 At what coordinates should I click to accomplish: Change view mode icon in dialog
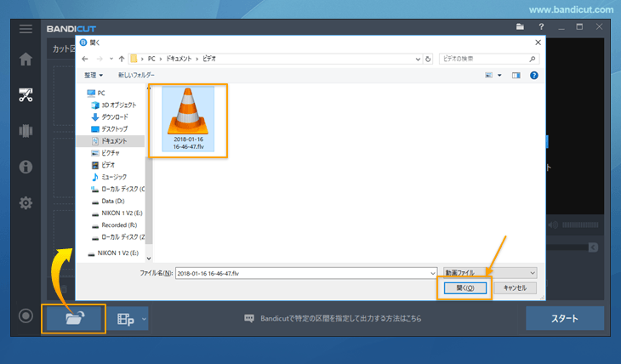489,75
